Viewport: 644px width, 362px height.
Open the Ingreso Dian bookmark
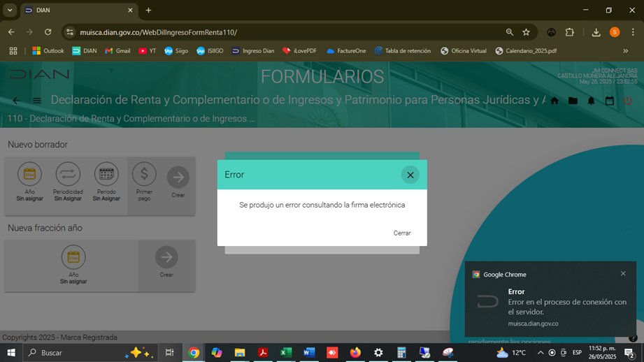click(253, 51)
